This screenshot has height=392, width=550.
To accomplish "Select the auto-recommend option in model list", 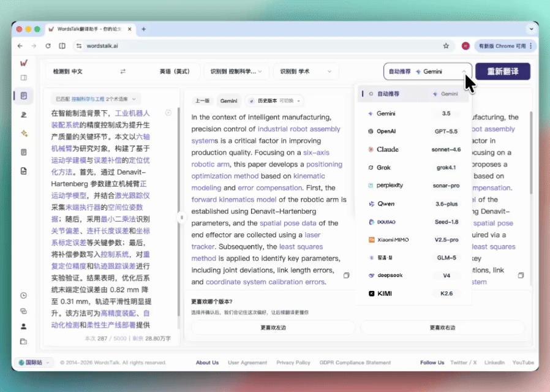I will click(413, 94).
